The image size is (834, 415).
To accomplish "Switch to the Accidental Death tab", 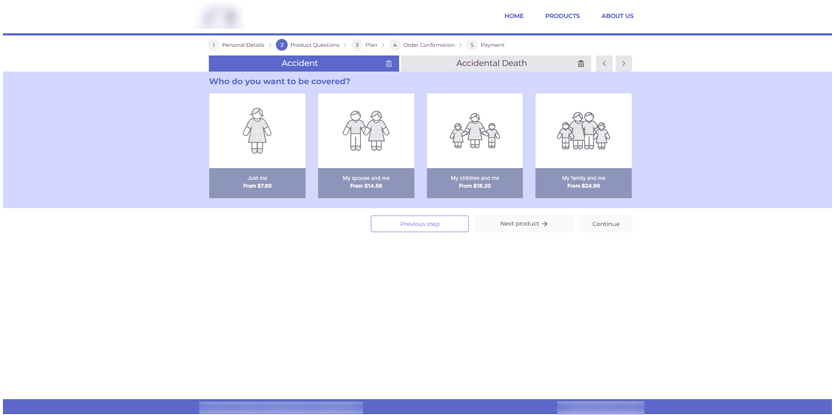I will (491, 64).
